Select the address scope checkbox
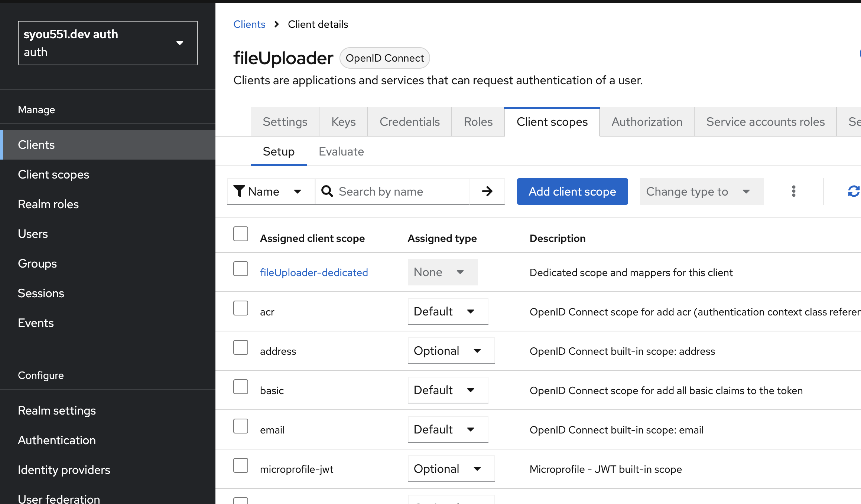The image size is (861, 504). pos(241,347)
